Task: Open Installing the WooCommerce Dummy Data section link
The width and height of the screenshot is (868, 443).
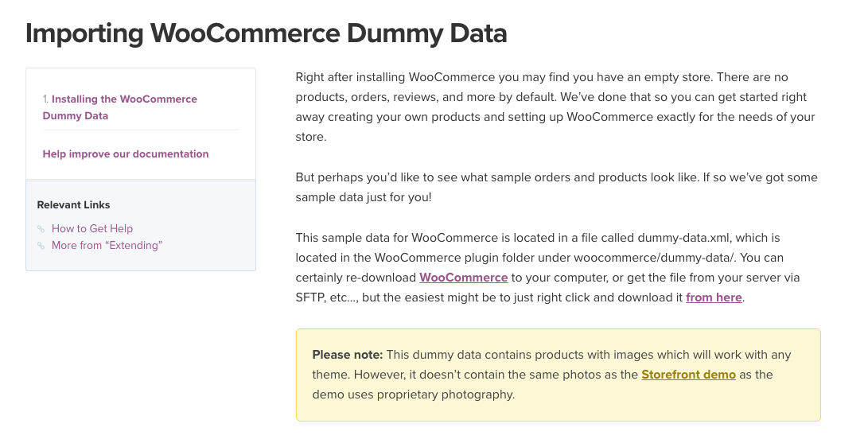Action: (119, 107)
